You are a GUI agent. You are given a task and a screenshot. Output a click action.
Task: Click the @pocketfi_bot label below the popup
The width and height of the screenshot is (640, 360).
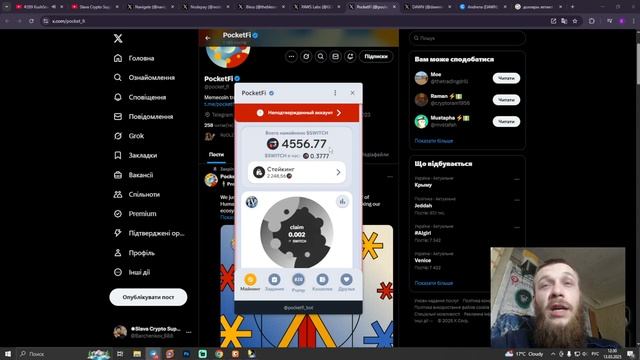(x=298, y=308)
